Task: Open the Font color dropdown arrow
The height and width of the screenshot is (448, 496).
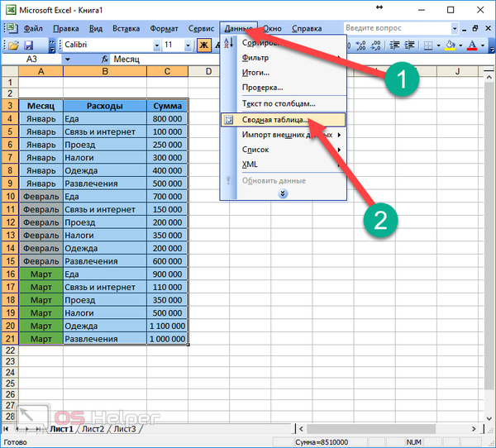Action: pos(483,45)
